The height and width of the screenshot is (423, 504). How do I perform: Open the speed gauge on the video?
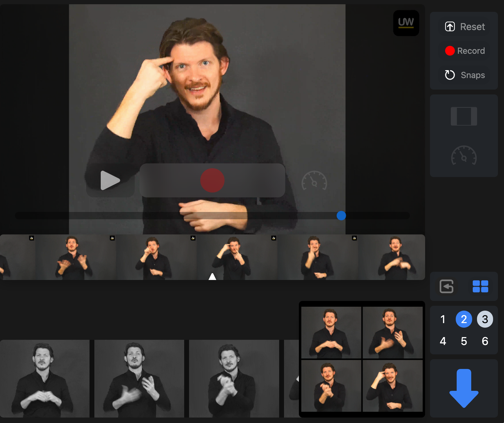pos(314,181)
